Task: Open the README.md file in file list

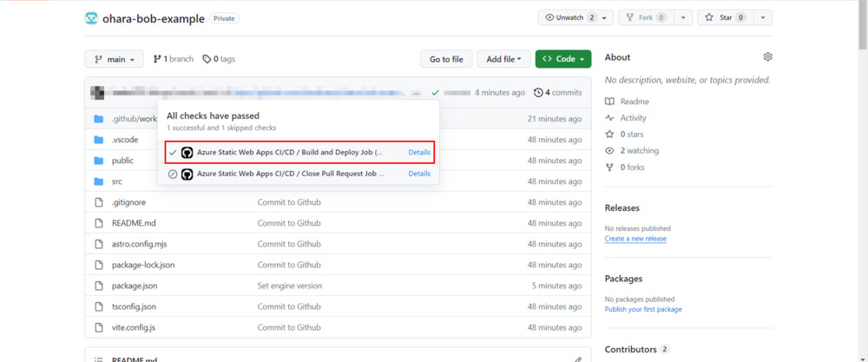Action: tap(134, 223)
